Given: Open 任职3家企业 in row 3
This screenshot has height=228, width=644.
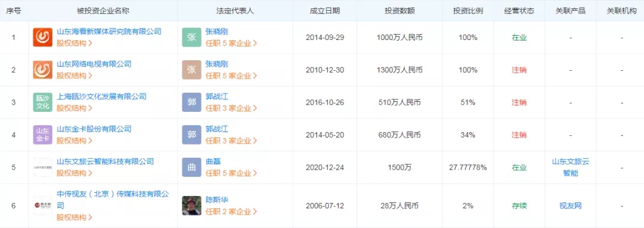Looking at the screenshot, I should click(x=231, y=108).
